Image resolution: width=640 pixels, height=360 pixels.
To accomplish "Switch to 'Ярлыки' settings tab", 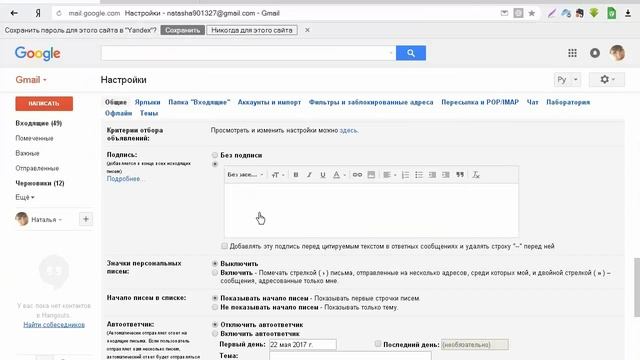I will click(x=147, y=102).
